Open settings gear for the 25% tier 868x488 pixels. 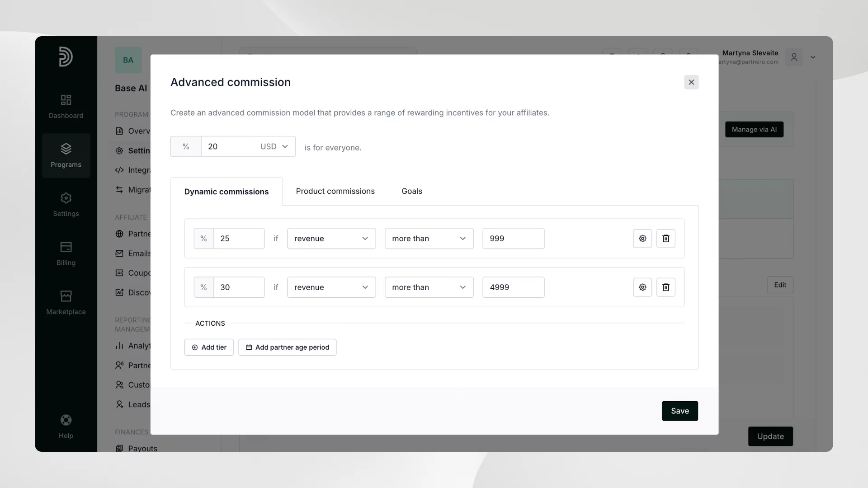pos(642,239)
